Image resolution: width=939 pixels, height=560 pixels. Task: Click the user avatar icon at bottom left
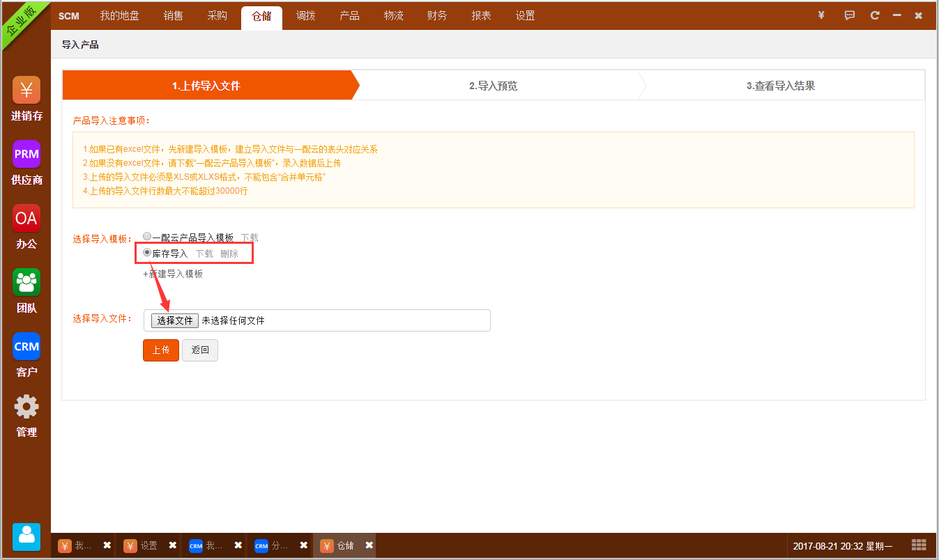tap(26, 537)
